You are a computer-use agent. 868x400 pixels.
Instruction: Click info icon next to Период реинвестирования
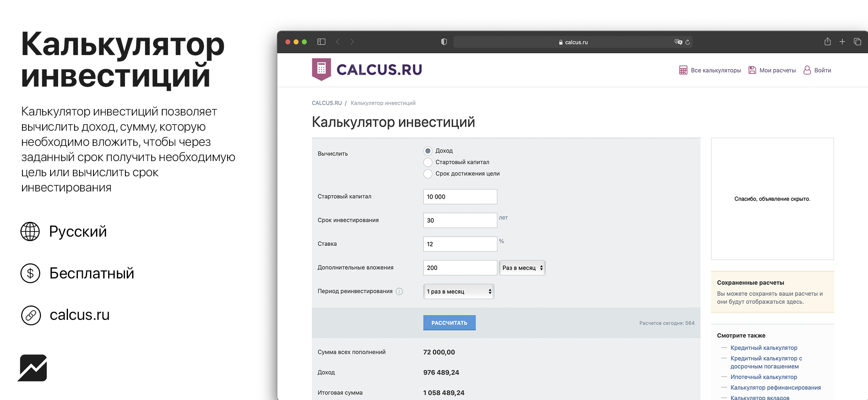point(399,291)
